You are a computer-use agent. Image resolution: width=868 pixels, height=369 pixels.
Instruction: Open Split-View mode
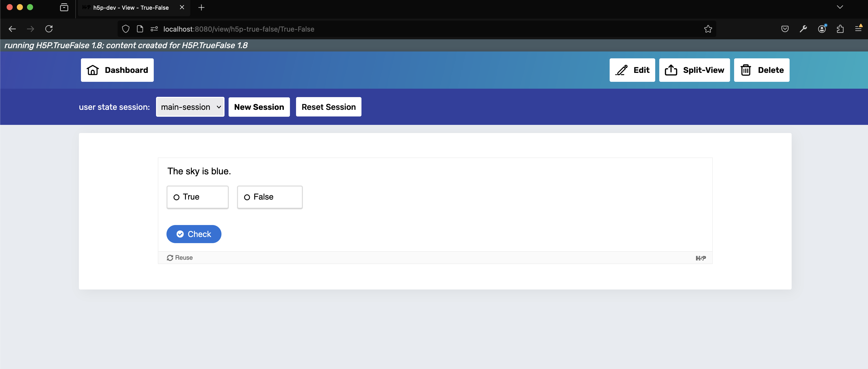pyautogui.click(x=694, y=70)
